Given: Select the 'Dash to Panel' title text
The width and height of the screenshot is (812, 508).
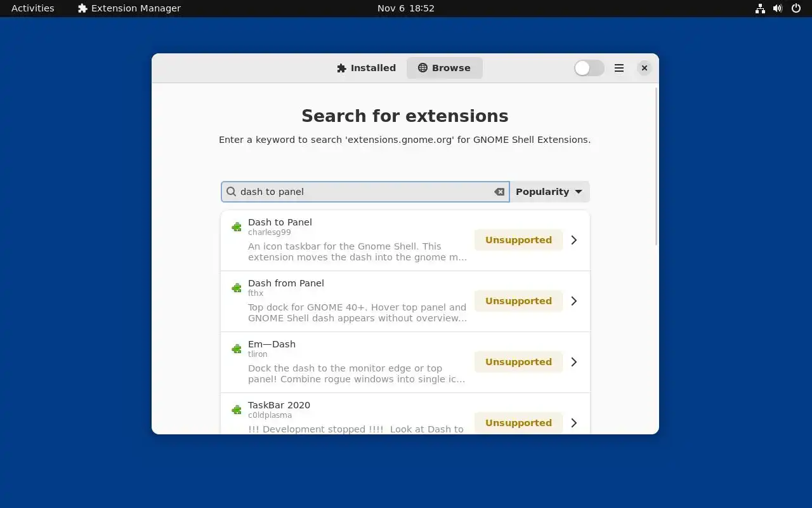Looking at the screenshot, I should click(x=280, y=222).
